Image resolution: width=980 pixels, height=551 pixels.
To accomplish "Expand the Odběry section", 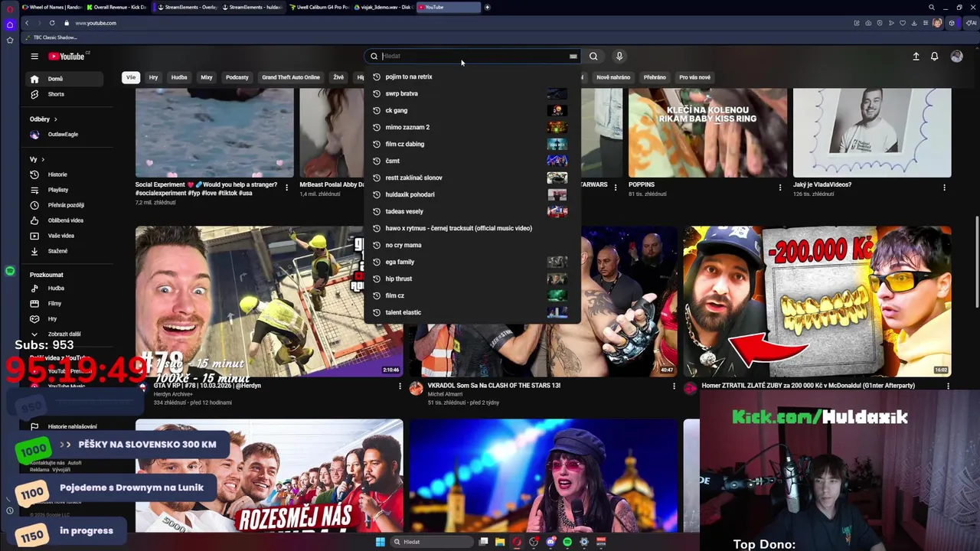I will [44, 119].
